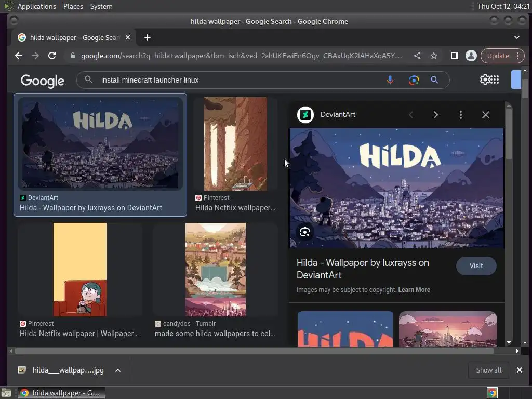This screenshot has width=532, height=399.
Task: Open the Applications menu
Action: (37, 6)
